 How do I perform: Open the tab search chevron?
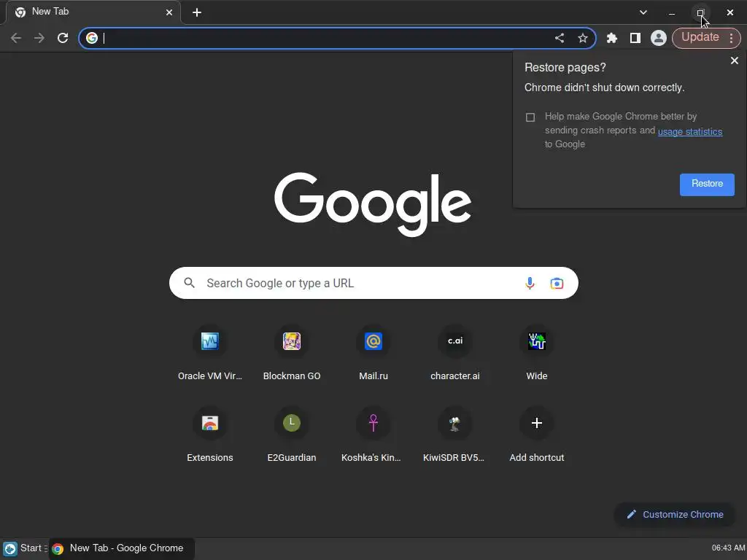pos(643,13)
